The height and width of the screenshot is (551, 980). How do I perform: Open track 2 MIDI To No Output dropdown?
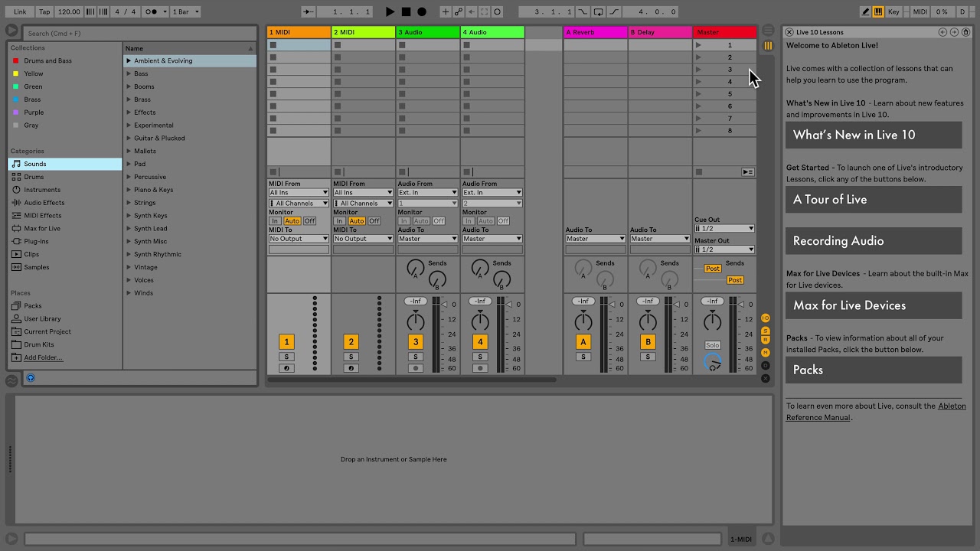(363, 239)
